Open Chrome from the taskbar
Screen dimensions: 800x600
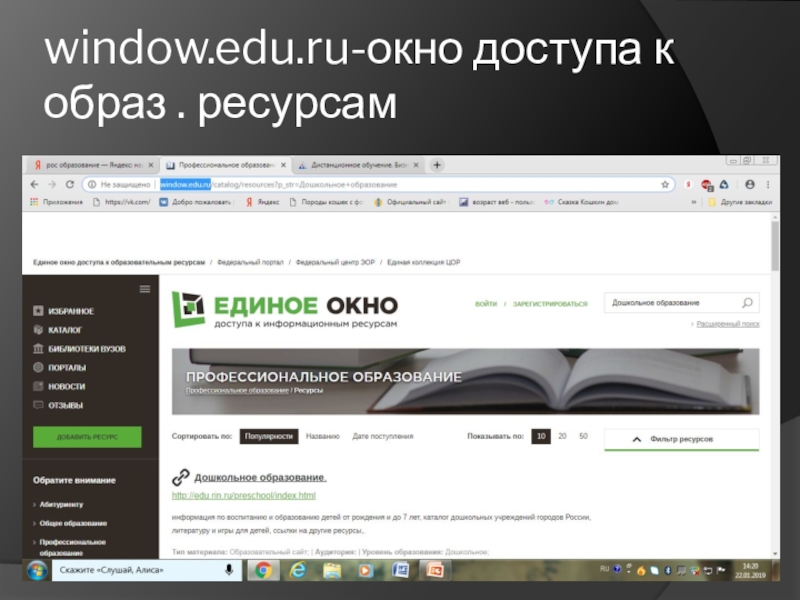click(x=263, y=570)
